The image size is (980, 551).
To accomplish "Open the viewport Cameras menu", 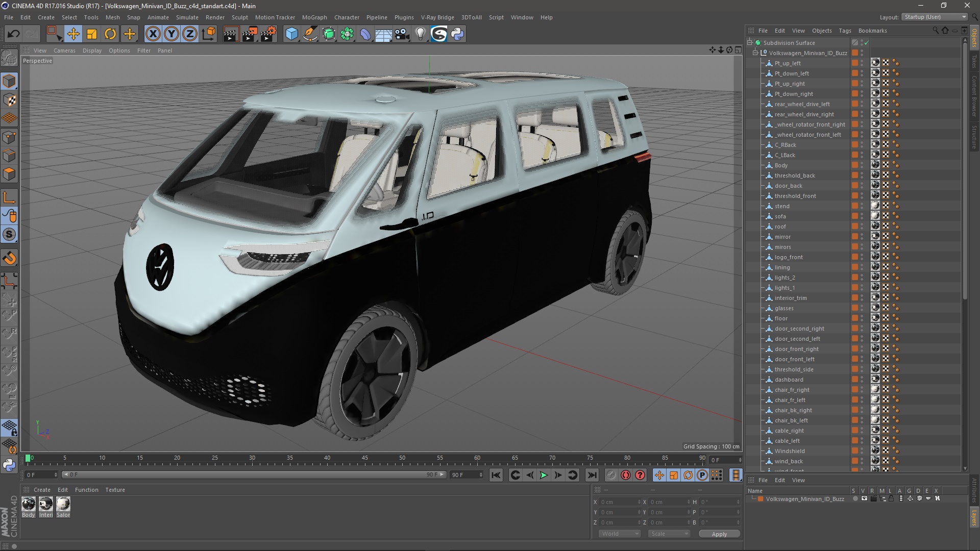I will (64, 51).
